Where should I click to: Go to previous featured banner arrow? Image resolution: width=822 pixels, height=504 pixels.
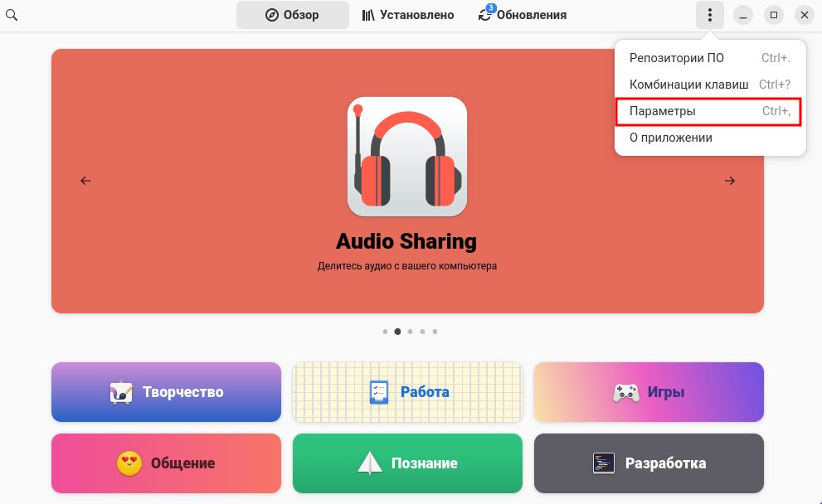(85, 181)
